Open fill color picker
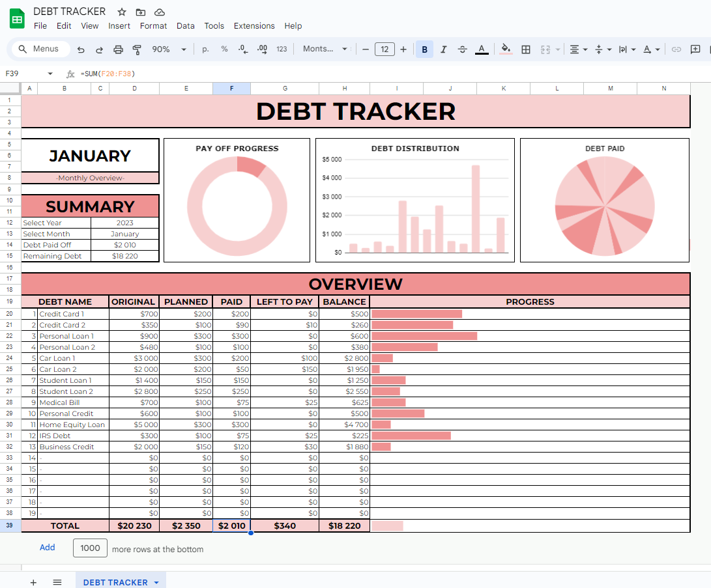The image size is (711, 588). click(x=506, y=49)
